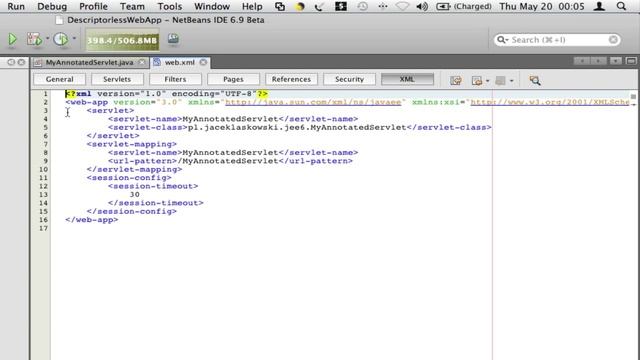Show opened documents list dropdown
This screenshot has width=640, height=360.
(616, 61)
